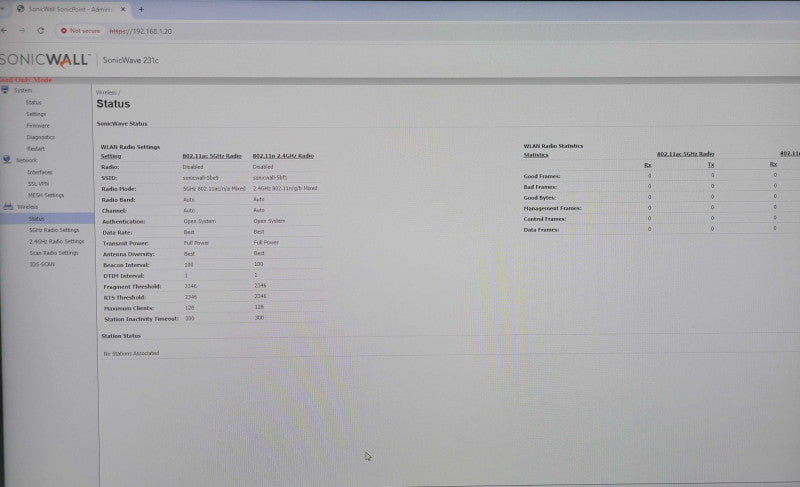This screenshot has height=487, width=800.
Task: Click the Network globe icon in sidebar
Action: pos(7,160)
